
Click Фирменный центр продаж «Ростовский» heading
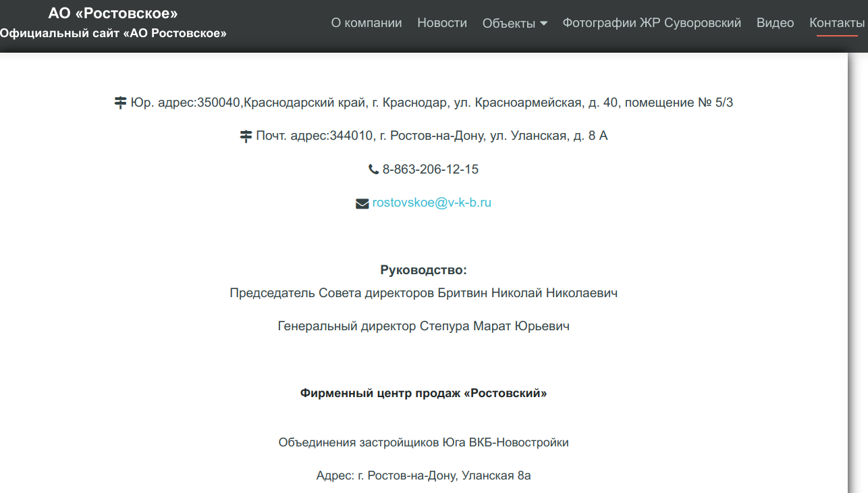pyautogui.click(x=424, y=393)
